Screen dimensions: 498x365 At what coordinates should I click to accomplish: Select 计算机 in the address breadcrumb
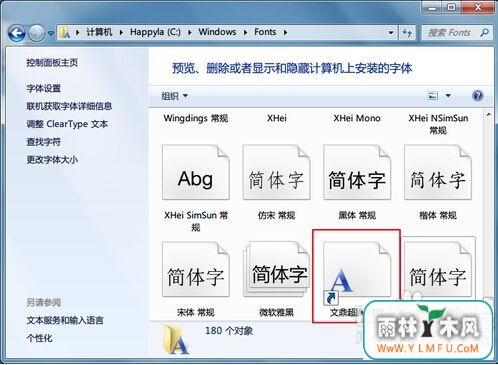point(99,32)
